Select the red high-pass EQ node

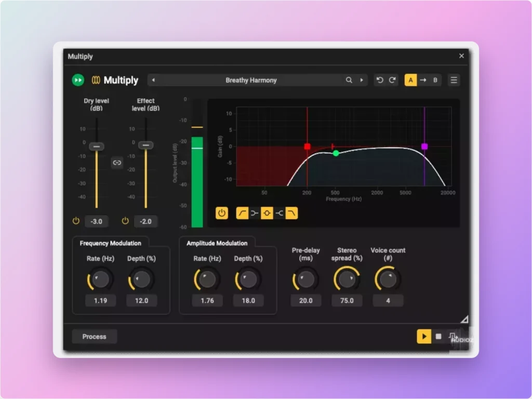pos(308,147)
